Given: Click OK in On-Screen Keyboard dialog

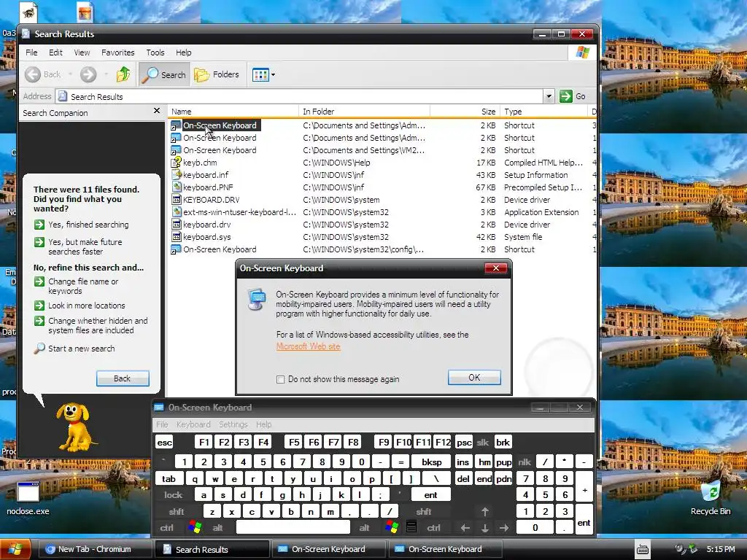Looking at the screenshot, I should point(474,377).
